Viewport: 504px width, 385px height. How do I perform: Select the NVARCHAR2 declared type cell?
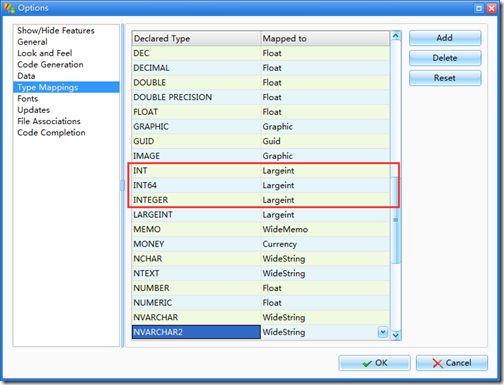[x=196, y=332]
